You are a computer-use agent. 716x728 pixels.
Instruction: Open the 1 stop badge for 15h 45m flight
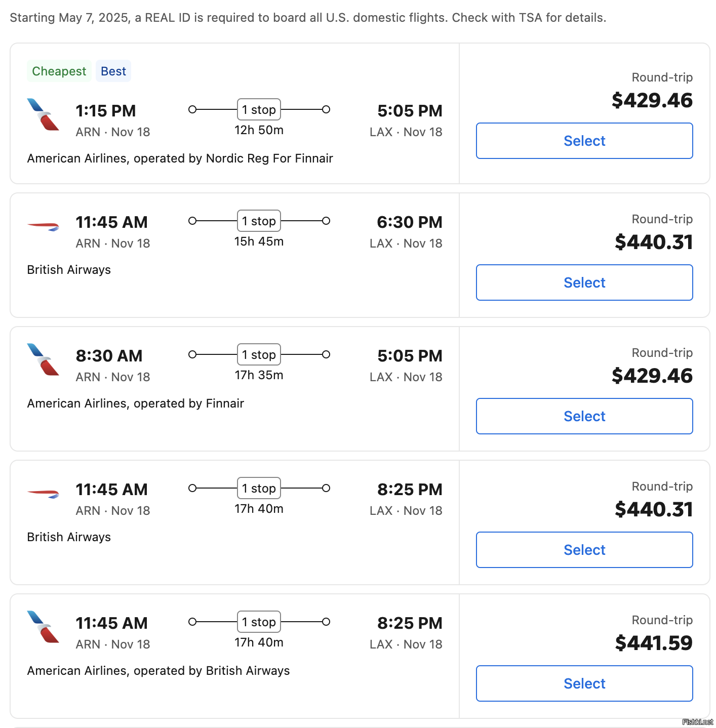[259, 221]
